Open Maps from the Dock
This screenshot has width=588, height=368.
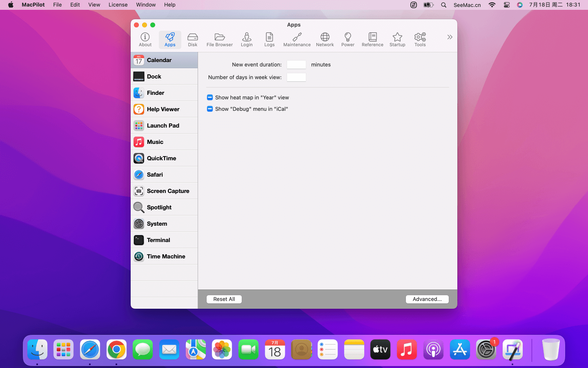coord(196,350)
